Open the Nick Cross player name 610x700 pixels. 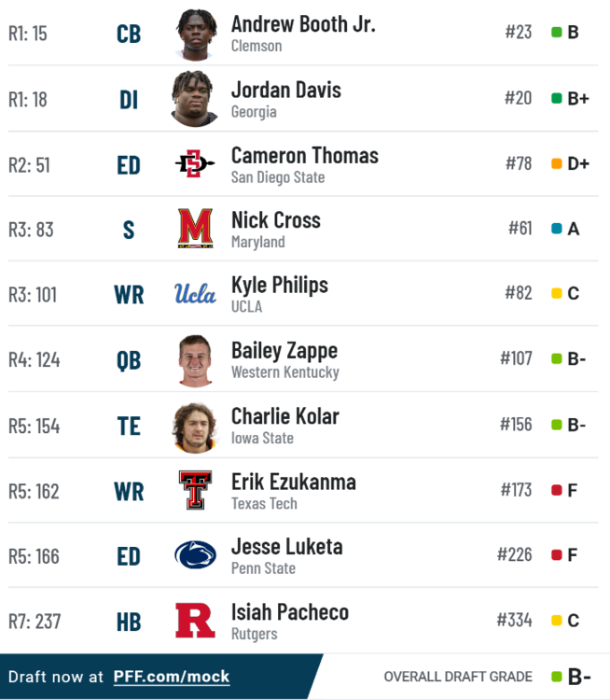click(x=275, y=220)
